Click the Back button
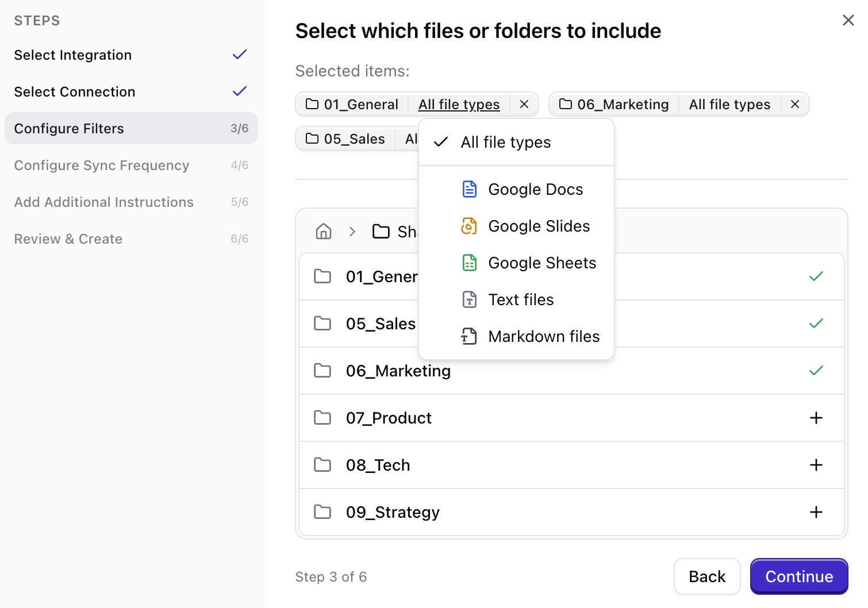This screenshot has height=608, width=868. pyautogui.click(x=707, y=576)
